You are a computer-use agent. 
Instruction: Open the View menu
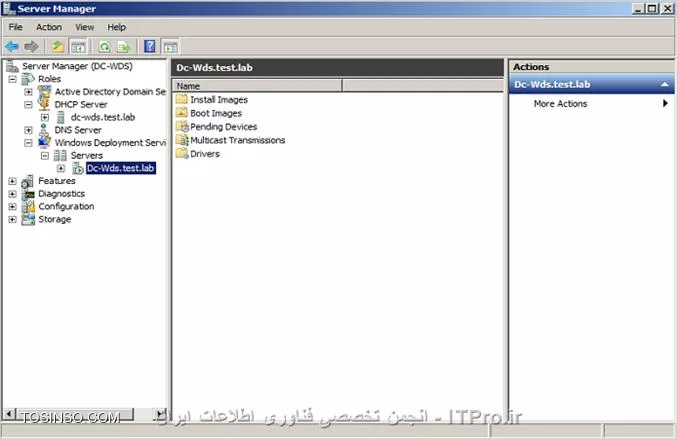pyautogui.click(x=84, y=27)
